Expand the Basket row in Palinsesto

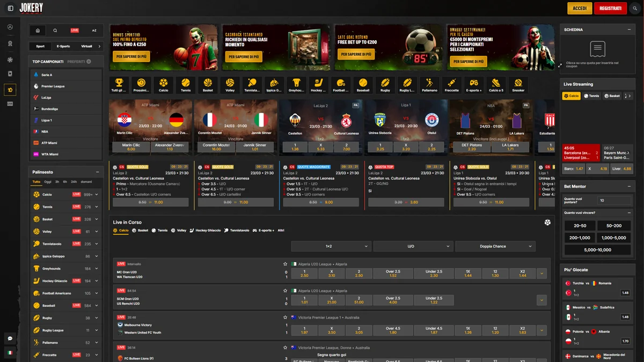tap(97, 219)
